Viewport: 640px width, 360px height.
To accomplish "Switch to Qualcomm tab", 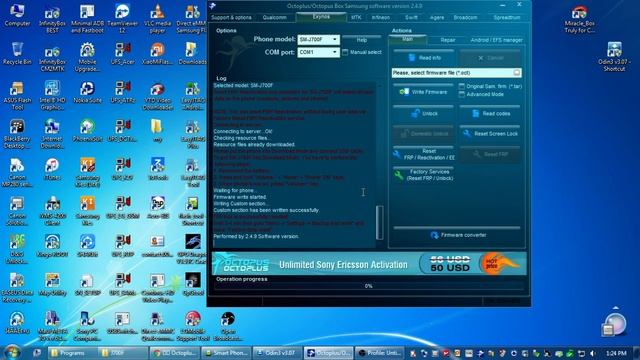I will pyautogui.click(x=274, y=18).
